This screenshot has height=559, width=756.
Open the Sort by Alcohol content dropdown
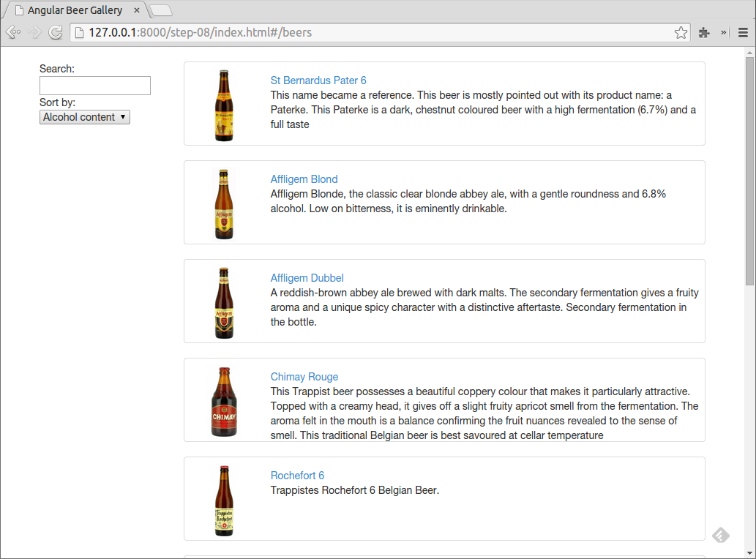coord(85,117)
